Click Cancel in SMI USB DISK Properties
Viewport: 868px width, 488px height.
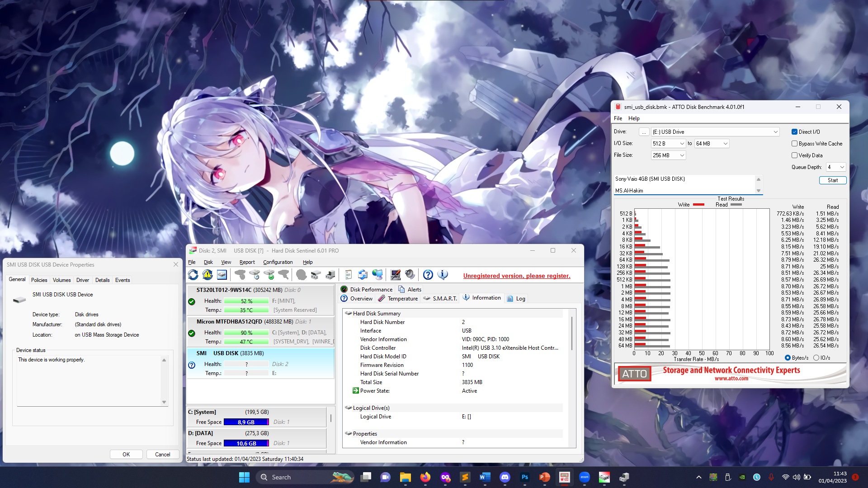163,455
